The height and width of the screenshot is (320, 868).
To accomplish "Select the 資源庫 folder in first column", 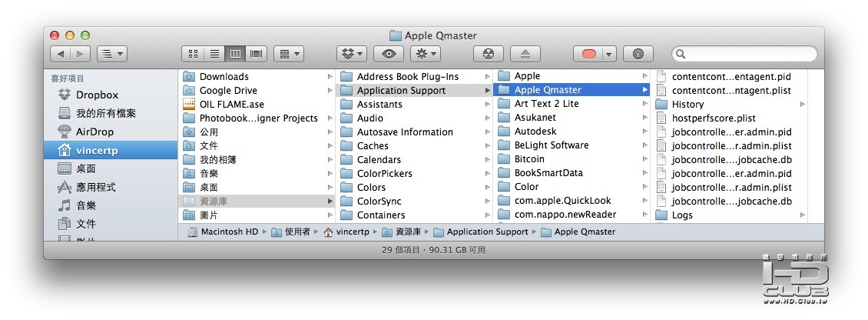I will click(257, 202).
